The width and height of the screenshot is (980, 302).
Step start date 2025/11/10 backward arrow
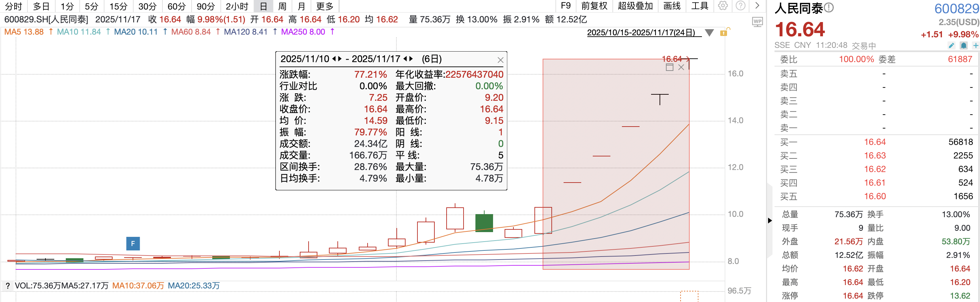click(334, 59)
